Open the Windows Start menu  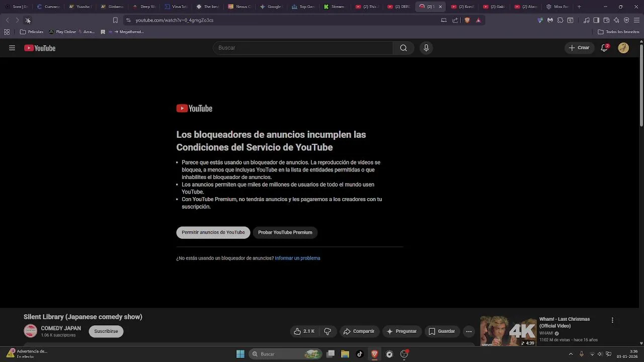click(x=240, y=354)
